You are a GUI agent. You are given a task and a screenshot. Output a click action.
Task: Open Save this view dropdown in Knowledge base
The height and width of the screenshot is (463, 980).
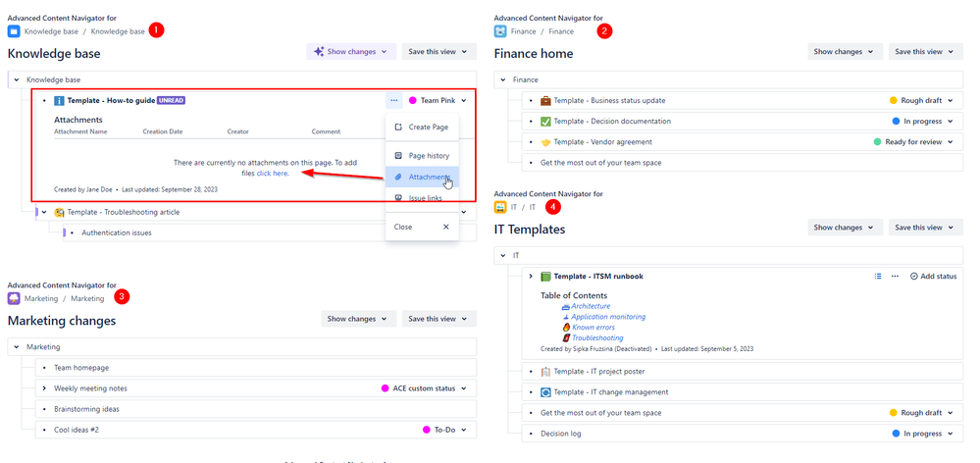click(x=438, y=52)
